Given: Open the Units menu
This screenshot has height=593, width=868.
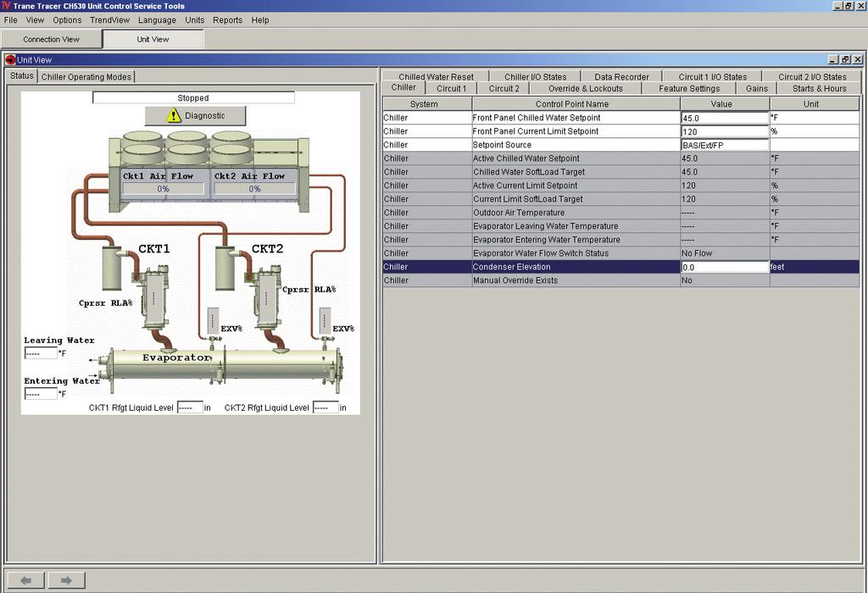Looking at the screenshot, I should pyautogui.click(x=194, y=20).
